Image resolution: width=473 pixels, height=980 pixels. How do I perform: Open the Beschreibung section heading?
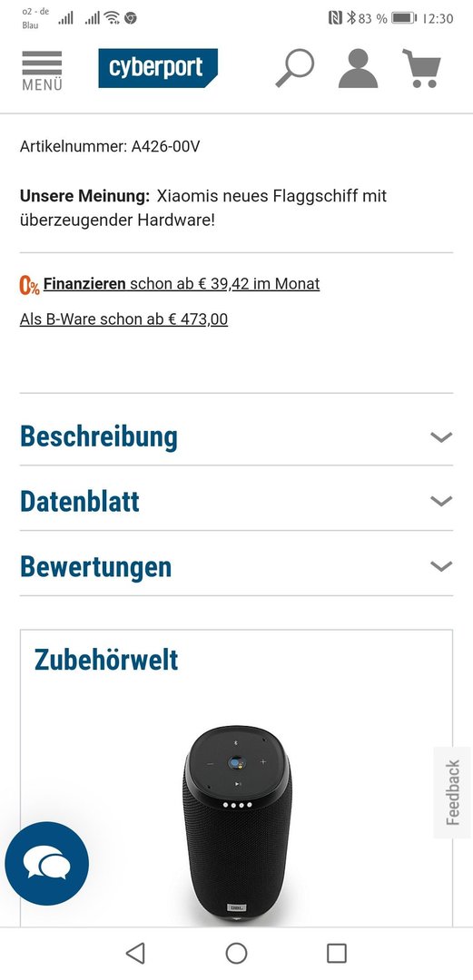click(x=99, y=436)
